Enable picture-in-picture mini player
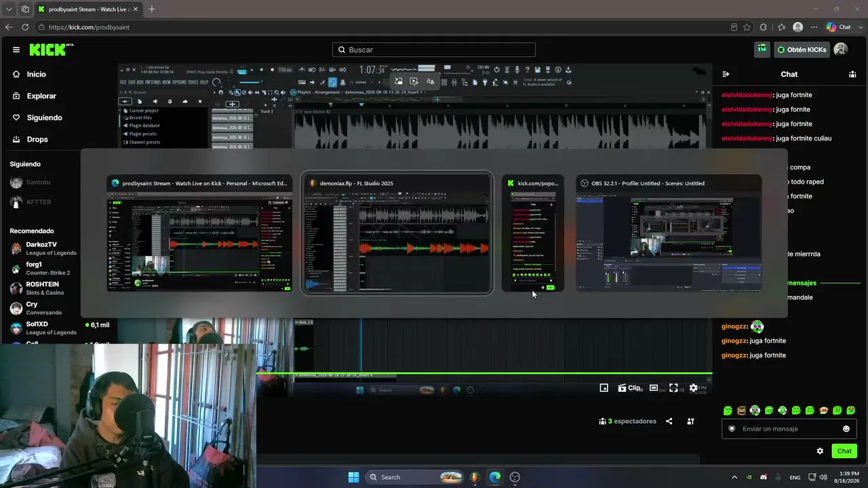 tap(604, 388)
